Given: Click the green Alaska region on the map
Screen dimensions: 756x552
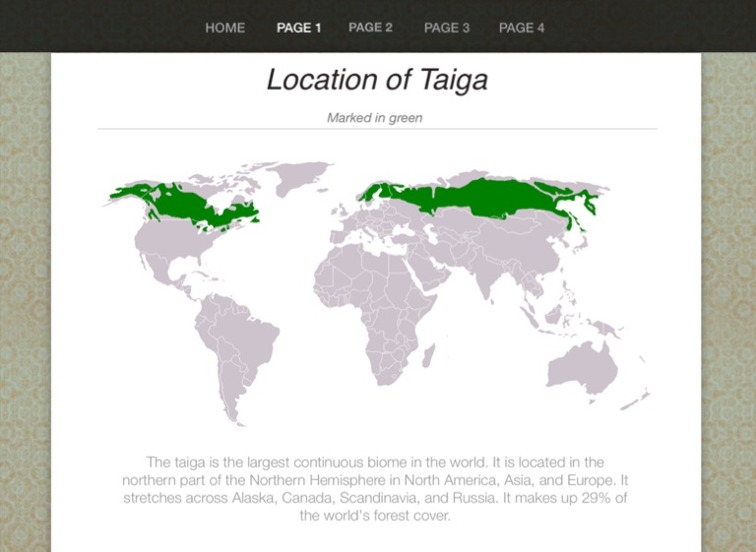Looking at the screenshot, I should tap(128, 192).
